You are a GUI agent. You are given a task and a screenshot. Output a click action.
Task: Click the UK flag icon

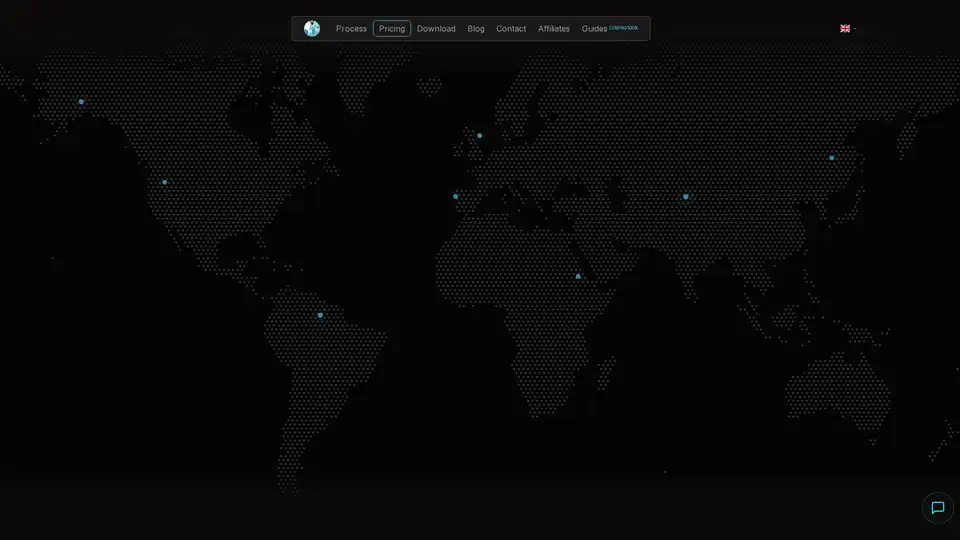coord(845,29)
